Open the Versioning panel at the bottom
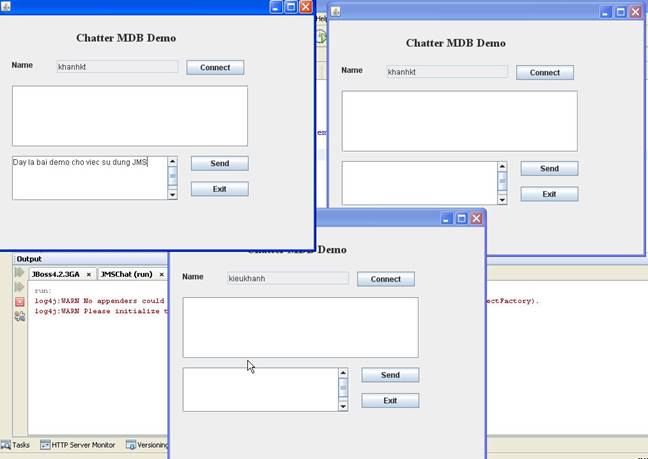The image size is (648, 459). [147, 445]
